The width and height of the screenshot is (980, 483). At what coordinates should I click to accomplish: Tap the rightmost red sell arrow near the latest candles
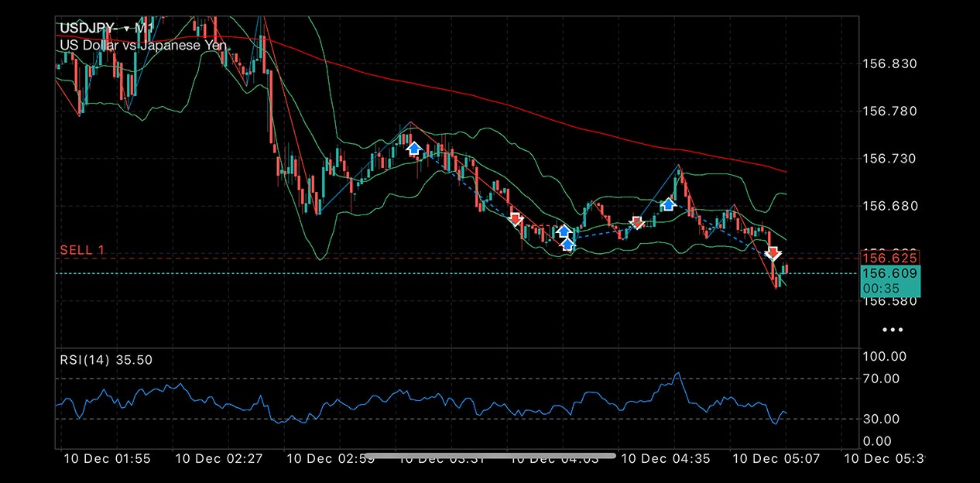click(x=773, y=253)
